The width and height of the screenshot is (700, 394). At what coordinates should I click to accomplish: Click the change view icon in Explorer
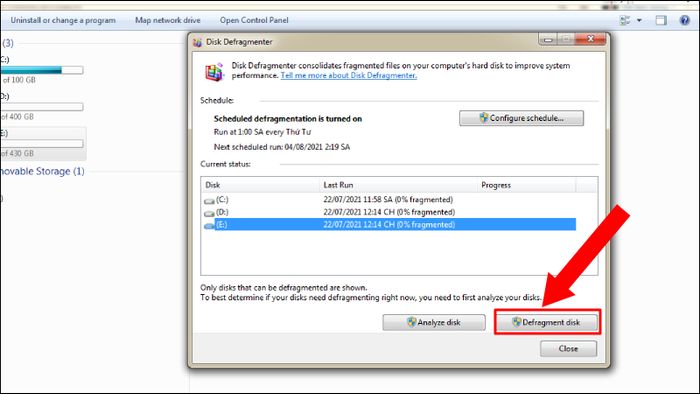coord(625,20)
